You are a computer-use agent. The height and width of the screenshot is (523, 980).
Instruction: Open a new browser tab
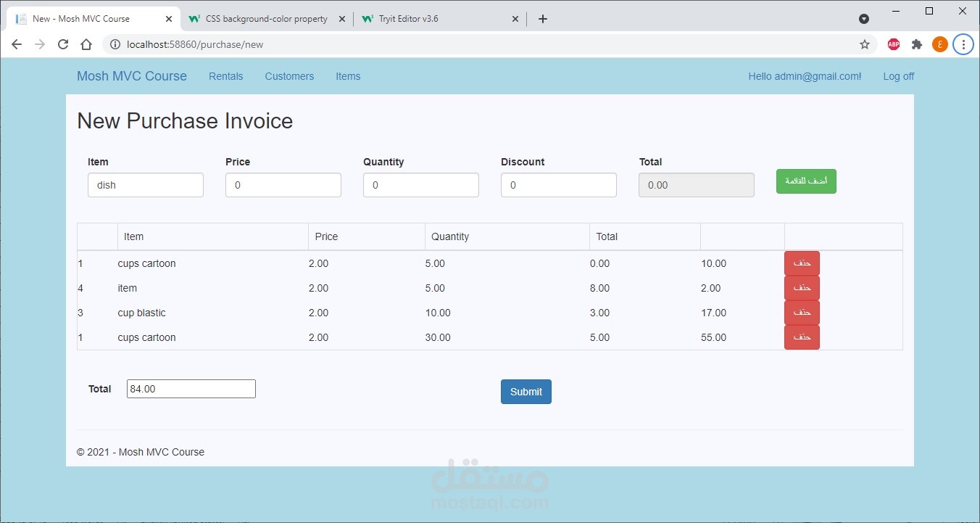(542, 19)
